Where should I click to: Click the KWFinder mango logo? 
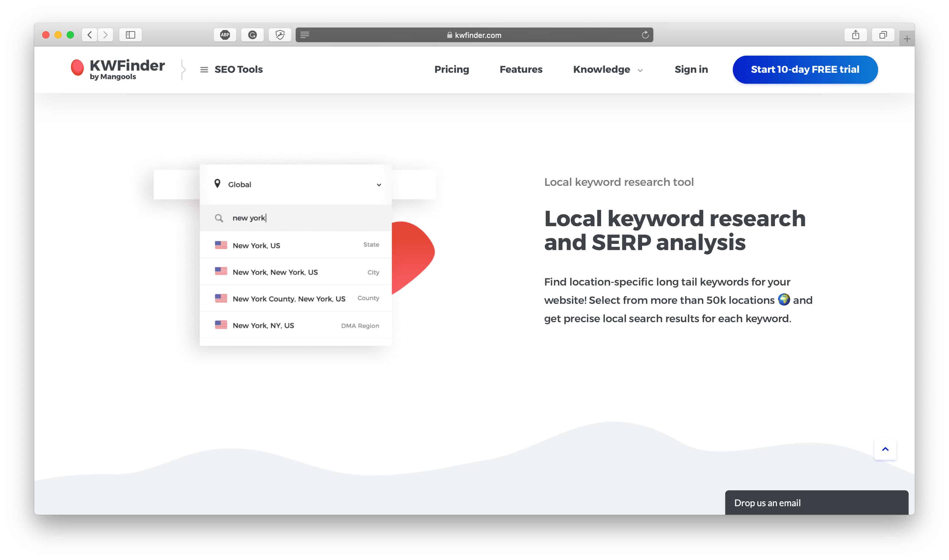(77, 68)
